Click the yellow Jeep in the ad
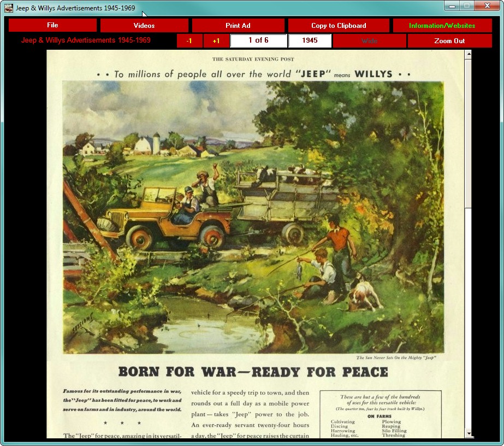 coord(164,219)
